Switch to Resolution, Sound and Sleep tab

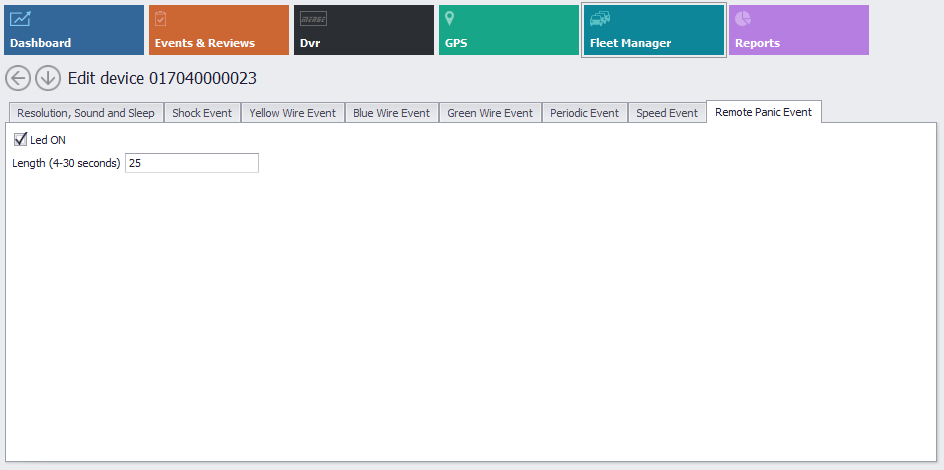[x=86, y=113]
